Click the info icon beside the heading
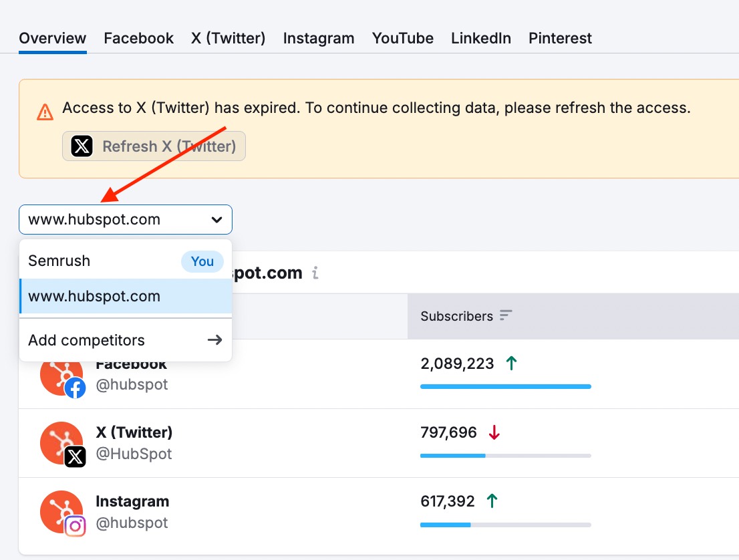Viewport: 739px width, 560px height. click(315, 273)
